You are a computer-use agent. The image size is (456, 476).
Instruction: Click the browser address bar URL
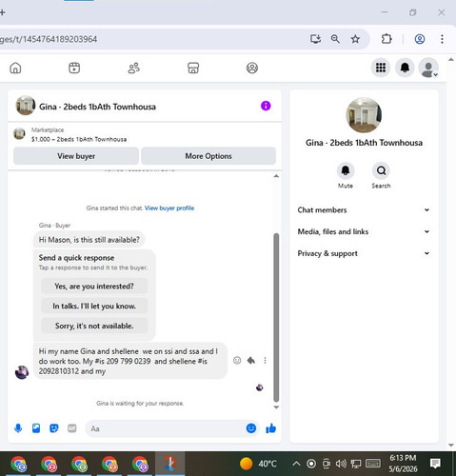[49, 39]
